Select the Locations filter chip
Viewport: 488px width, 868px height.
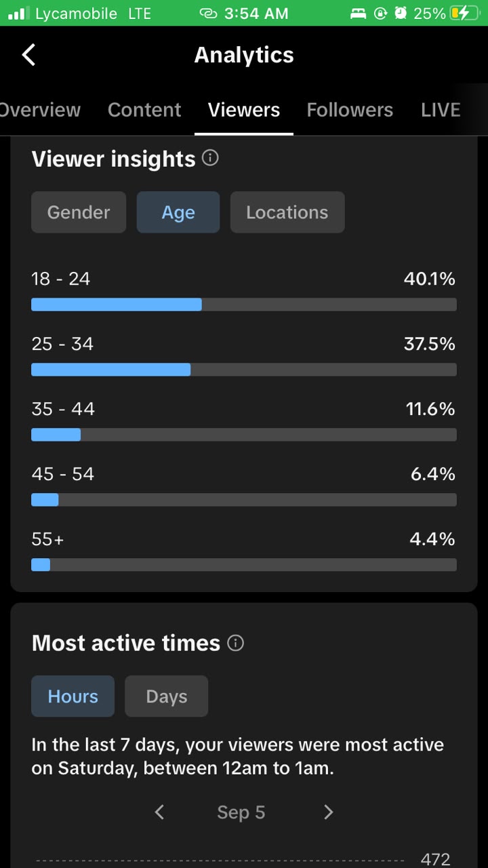(287, 212)
